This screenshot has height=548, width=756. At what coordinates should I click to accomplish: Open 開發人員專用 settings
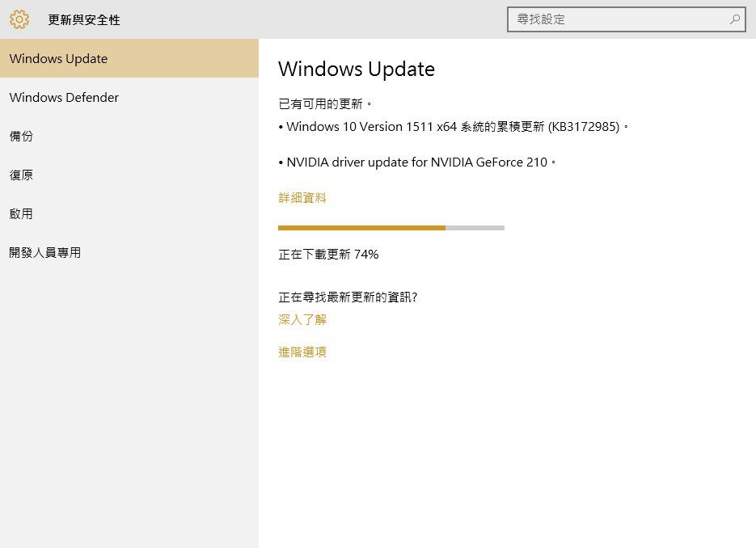pyautogui.click(x=45, y=252)
